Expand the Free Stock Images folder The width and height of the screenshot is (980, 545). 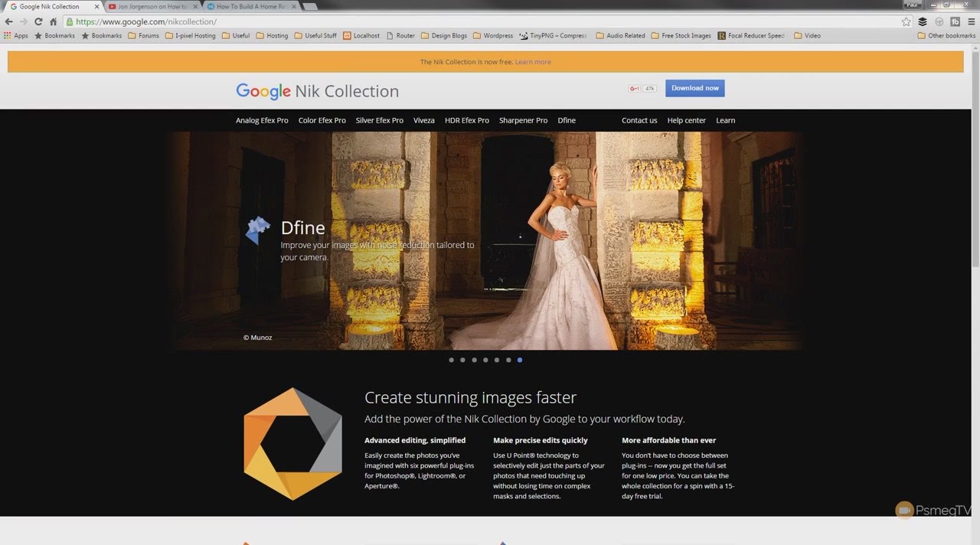click(x=681, y=35)
